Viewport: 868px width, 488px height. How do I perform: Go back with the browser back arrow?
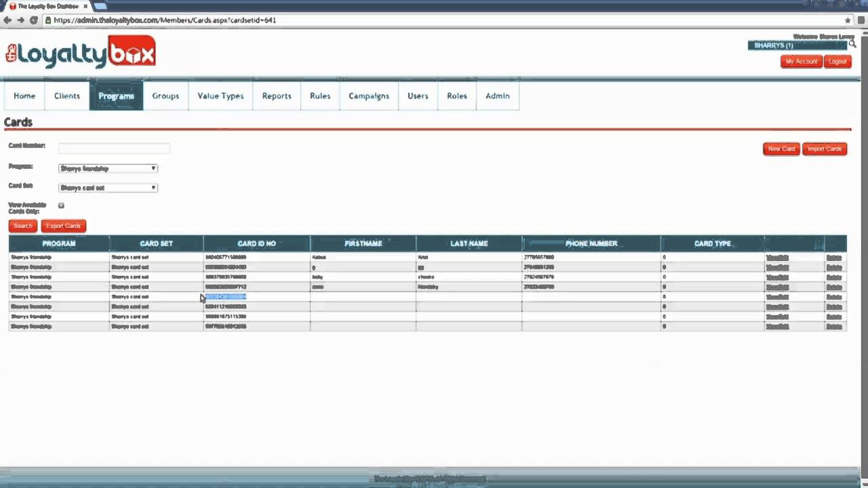coord(7,20)
